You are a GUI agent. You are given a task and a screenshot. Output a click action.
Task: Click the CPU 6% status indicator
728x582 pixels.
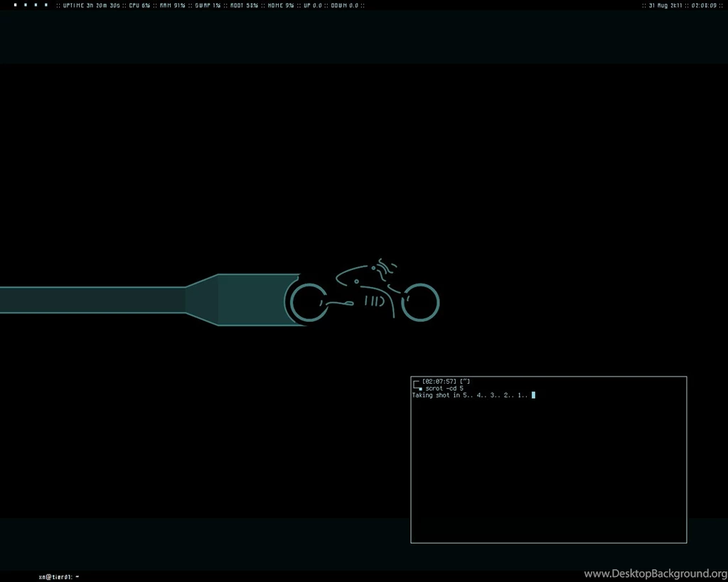click(139, 5)
